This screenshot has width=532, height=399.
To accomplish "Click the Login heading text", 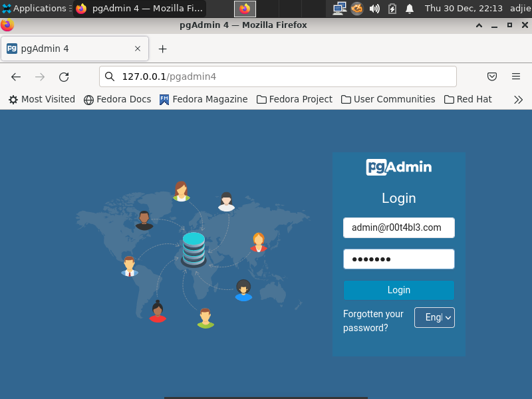I will pyautogui.click(x=399, y=198).
